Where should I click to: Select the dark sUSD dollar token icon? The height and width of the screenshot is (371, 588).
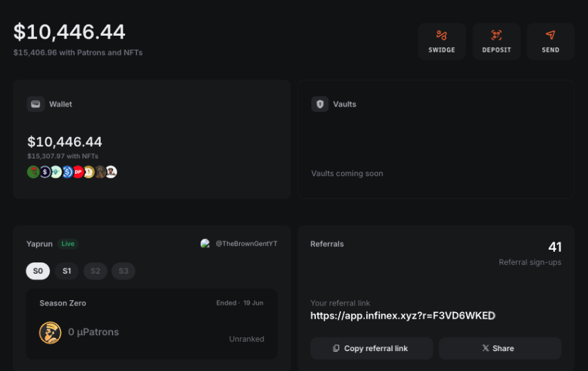tap(44, 172)
